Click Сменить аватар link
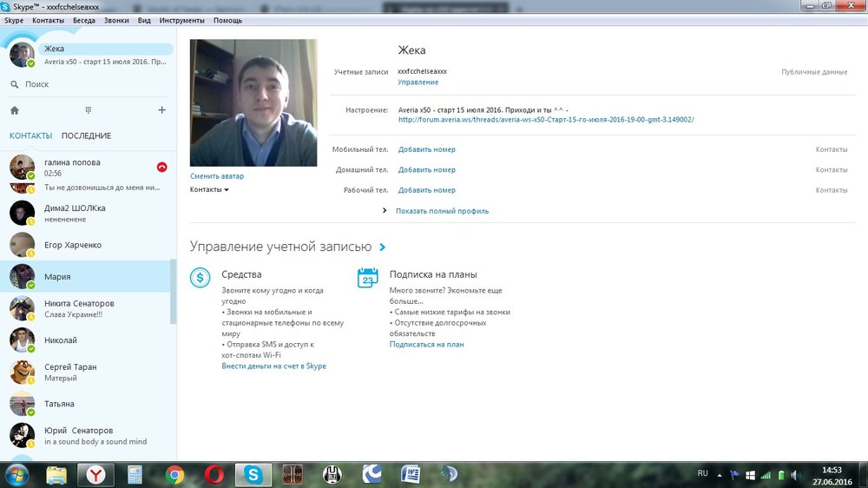The width and height of the screenshot is (868, 488). click(x=217, y=176)
